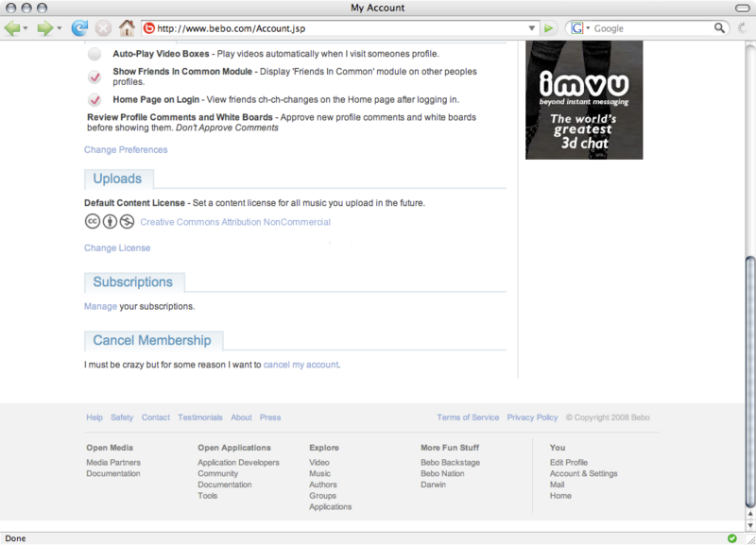Viewport: 756px width, 545px height.
Task: Open Bebo Nation link
Action: pyautogui.click(x=442, y=473)
